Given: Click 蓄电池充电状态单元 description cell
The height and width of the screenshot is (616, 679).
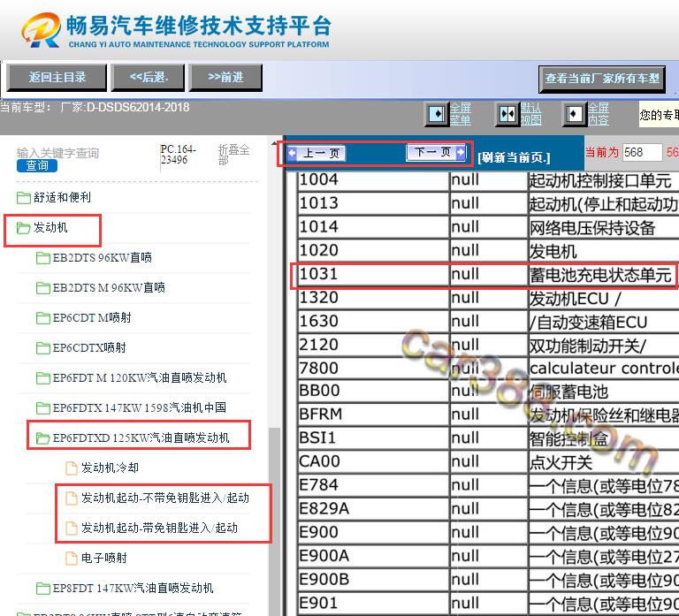Looking at the screenshot, I should click(x=604, y=275).
